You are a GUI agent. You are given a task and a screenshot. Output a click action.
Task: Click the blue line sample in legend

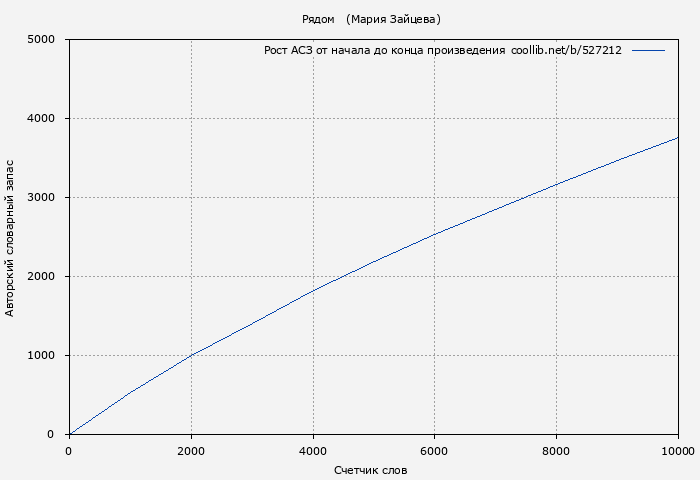648,50
